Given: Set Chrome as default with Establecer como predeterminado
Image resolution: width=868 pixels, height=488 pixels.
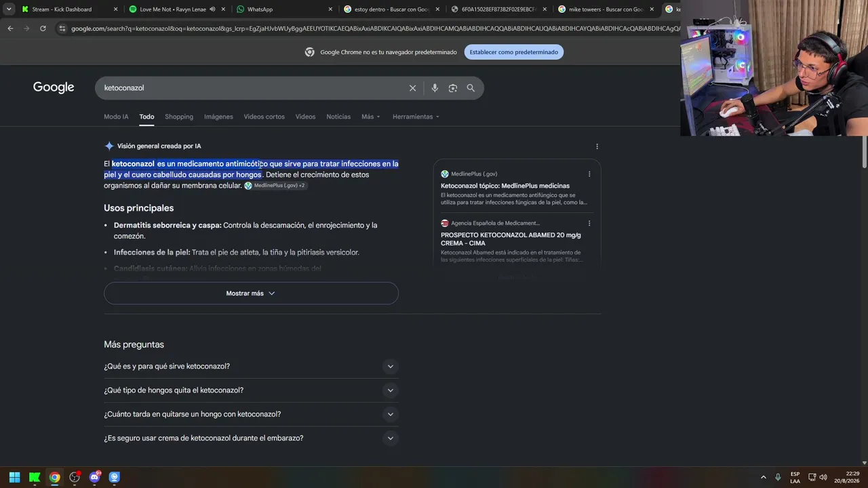Looking at the screenshot, I should point(514,52).
